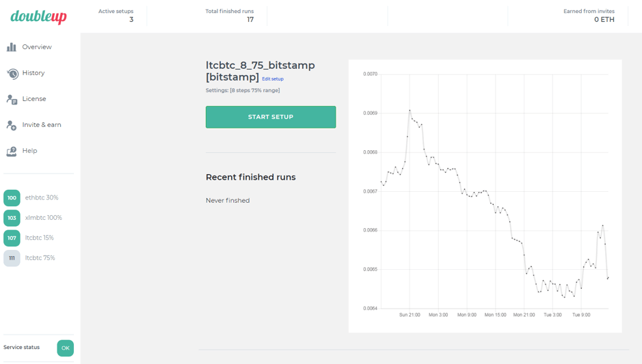The height and width of the screenshot is (364, 642).
Task: Click the green OK service status badge
Action: (65, 348)
